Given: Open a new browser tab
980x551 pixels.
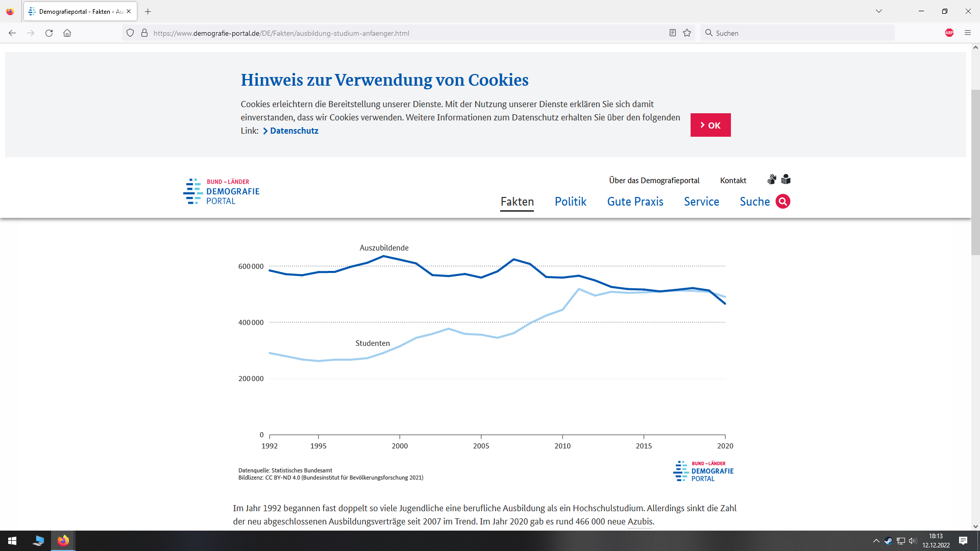Looking at the screenshot, I should [x=148, y=11].
